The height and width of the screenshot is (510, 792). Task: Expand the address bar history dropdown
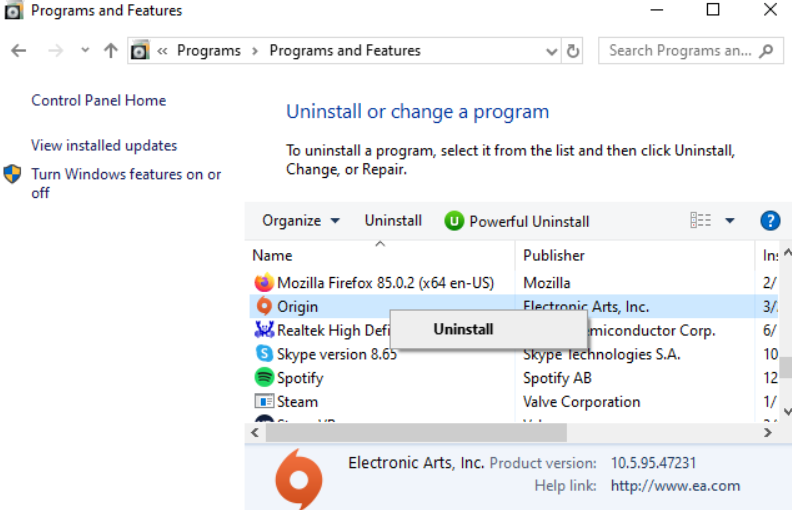(552, 51)
